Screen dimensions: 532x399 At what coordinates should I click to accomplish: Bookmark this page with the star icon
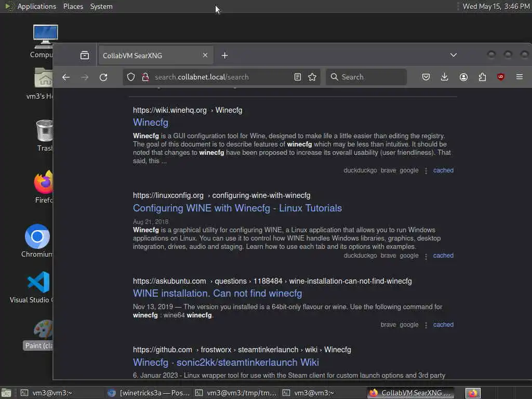(x=312, y=77)
